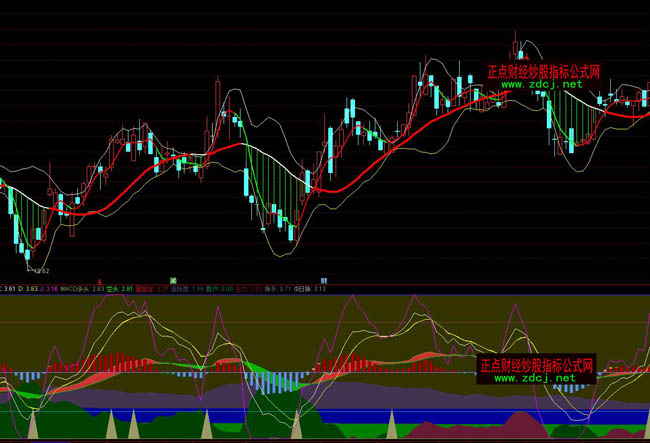
Task: Open the www.zdcj.net link in the price chart
Action: (x=541, y=85)
